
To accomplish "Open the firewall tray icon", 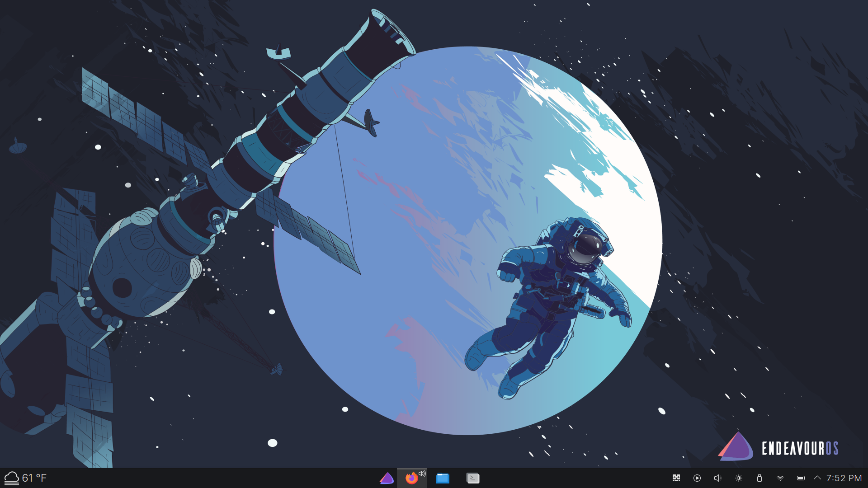I will coord(676,478).
